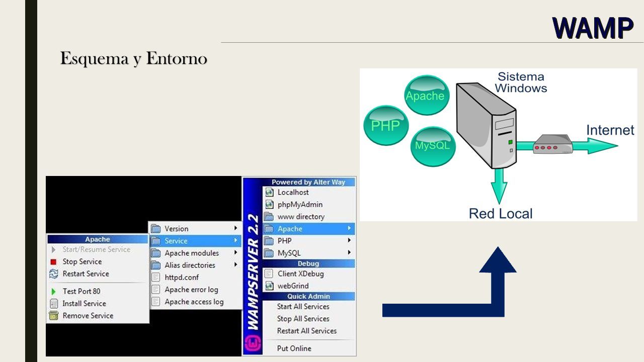Click the server tower in the diagram
644x362 pixels.
point(486,126)
